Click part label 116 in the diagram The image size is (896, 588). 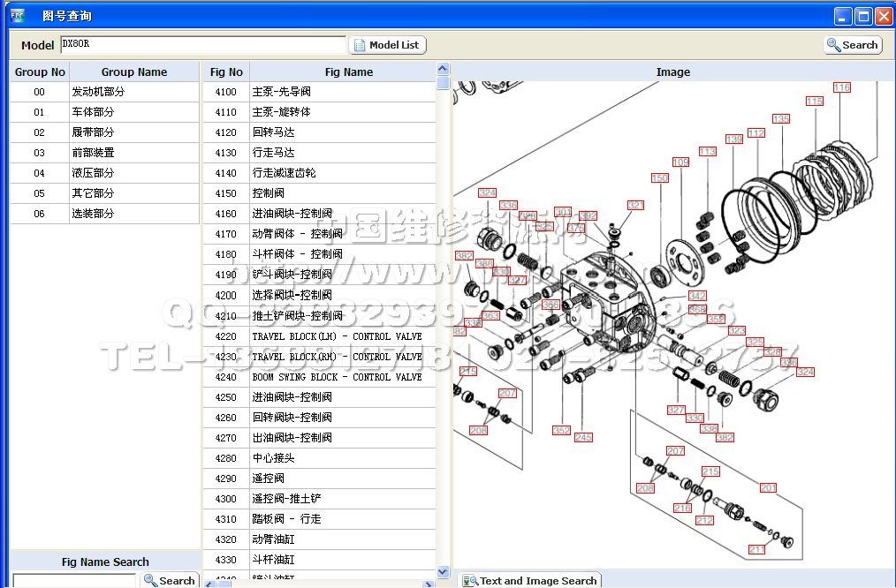coord(841,87)
